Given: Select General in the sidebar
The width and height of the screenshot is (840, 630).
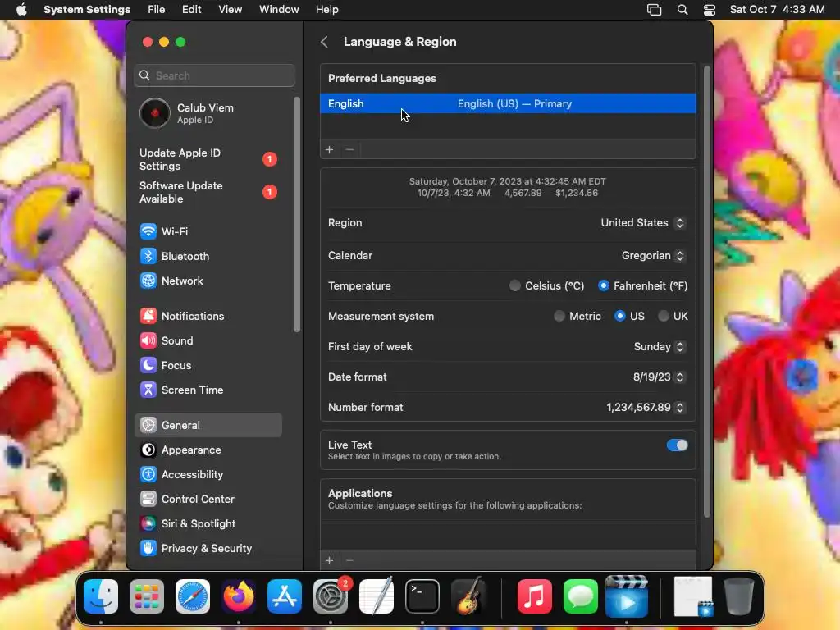Looking at the screenshot, I should 208,426.
